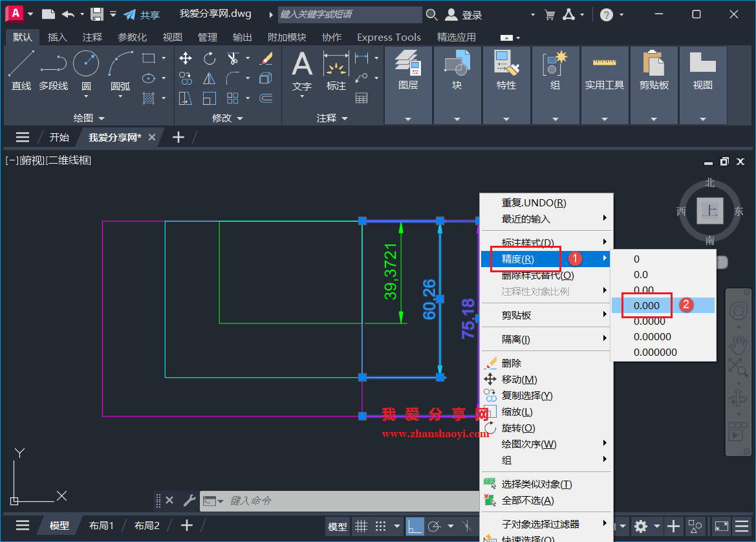This screenshot has height=542, width=756.
Task: Open the Start (开始) tab
Action: 59,137
